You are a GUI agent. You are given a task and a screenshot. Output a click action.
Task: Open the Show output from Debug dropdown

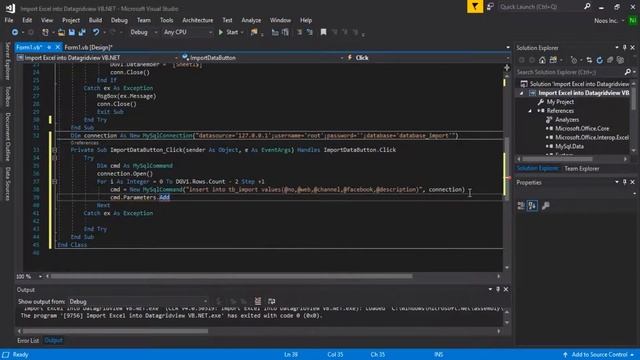tap(138, 301)
